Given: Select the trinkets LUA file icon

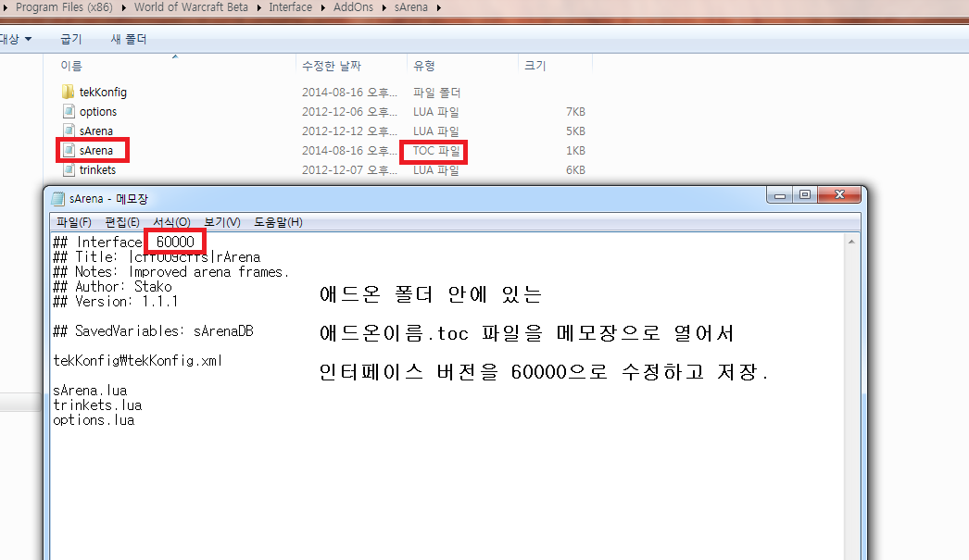Looking at the screenshot, I should [x=68, y=170].
